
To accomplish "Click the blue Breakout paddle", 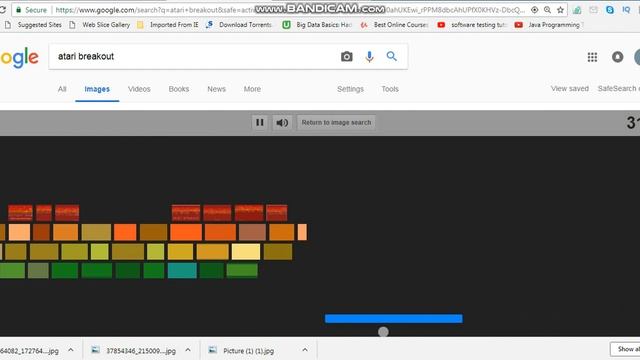I will 393,318.
